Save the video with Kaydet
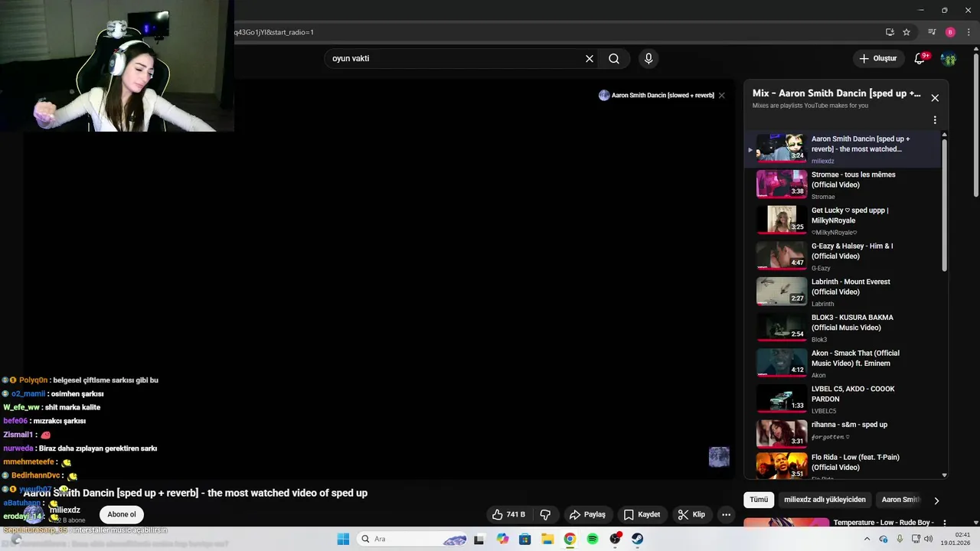Screen dimensions: 980x551 [x=642, y=514]
